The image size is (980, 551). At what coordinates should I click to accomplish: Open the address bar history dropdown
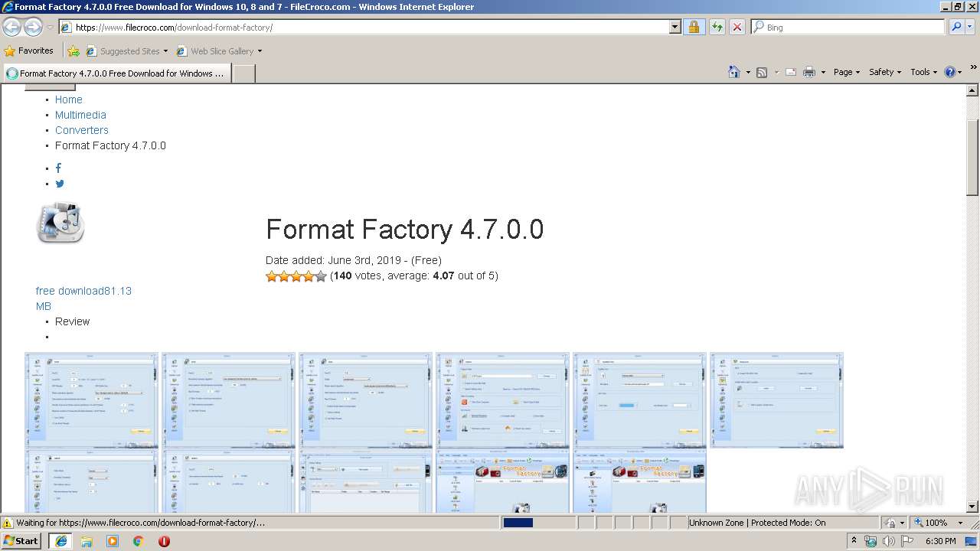[675, 27]
